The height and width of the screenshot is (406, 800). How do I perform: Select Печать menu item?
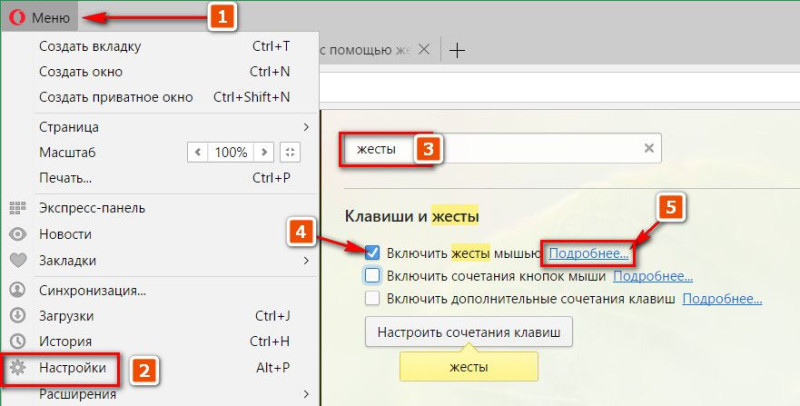pyautogui.click(x=165, y=178)
